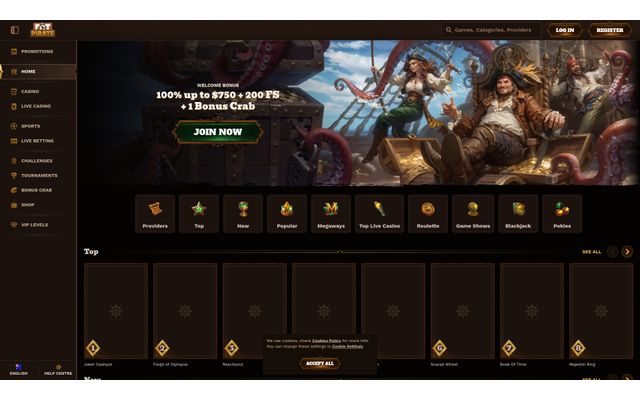Open the Game Shows category
The height and width of the screenshot is (400, 640).
tap(473, 213)
